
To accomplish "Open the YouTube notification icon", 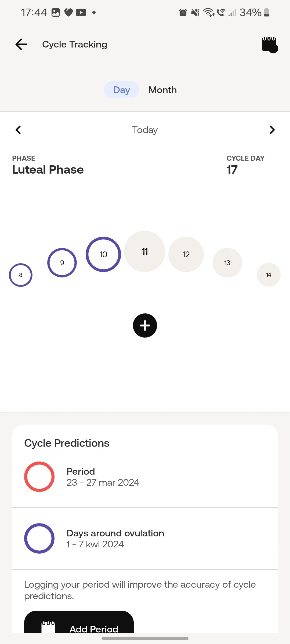I will tap(81, 12).
